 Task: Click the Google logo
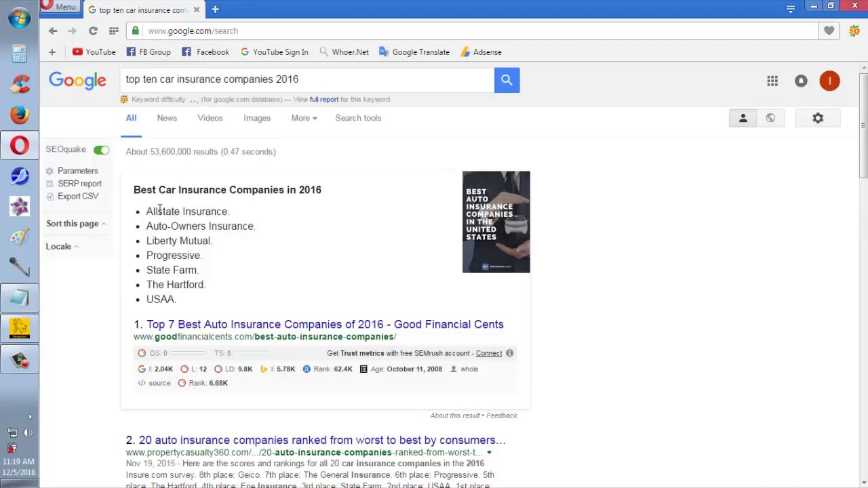coord(77,81)
